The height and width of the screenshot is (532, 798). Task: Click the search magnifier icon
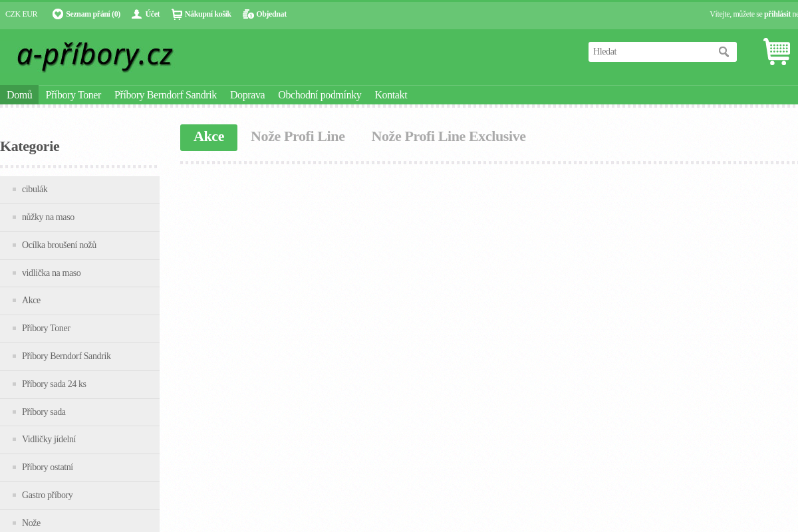[x=724, y=52]
